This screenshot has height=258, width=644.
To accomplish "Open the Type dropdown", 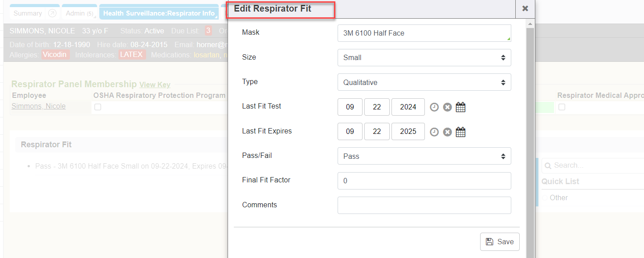I will pyautogui.click(x=424, y=82).
